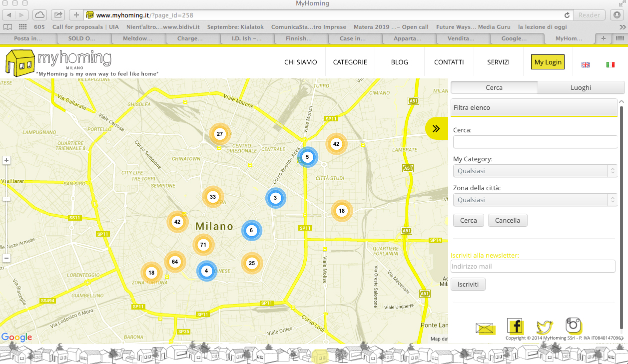The image size is (628, 364).
Task: Open the cluster marker numbered 3
Action: tap(275, 198)
